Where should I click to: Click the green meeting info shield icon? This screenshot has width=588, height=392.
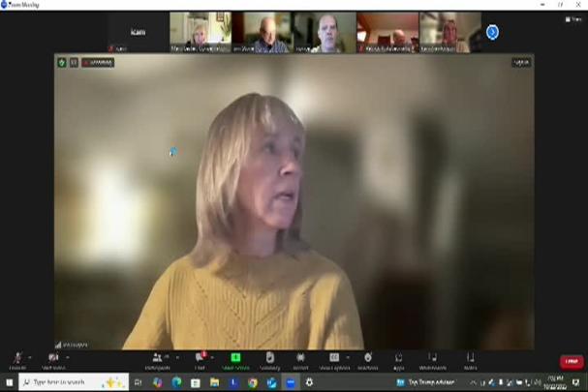(62, 62)
